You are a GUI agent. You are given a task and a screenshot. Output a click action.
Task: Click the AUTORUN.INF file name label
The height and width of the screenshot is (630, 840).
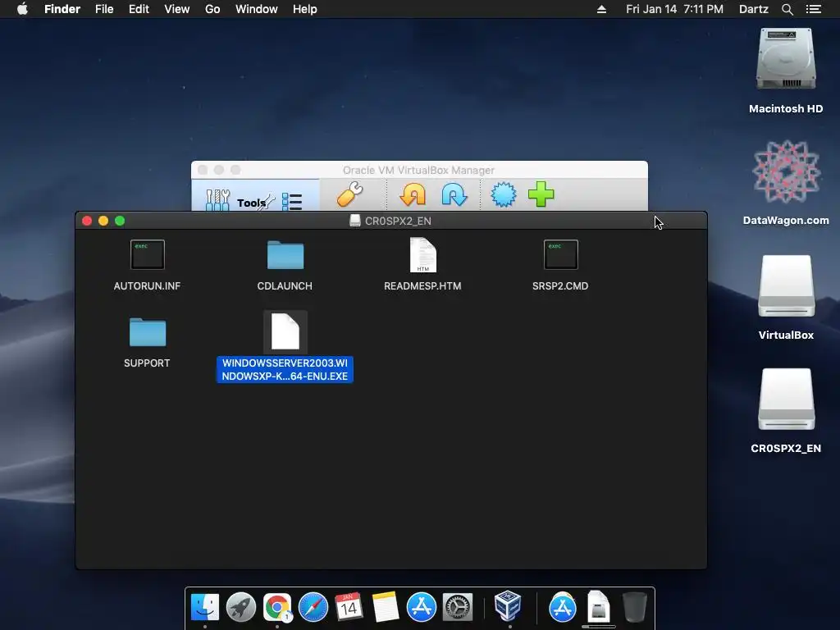coord(148,286)
